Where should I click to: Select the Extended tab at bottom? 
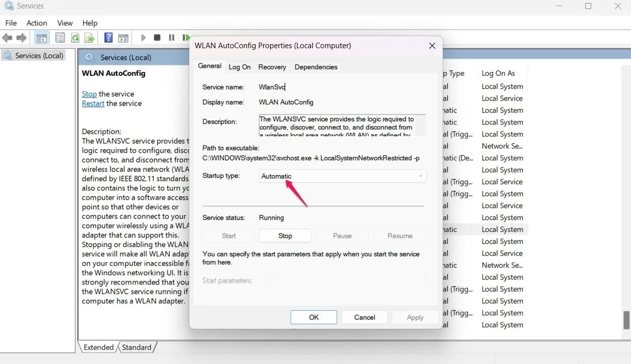click(x=98, y=347)
